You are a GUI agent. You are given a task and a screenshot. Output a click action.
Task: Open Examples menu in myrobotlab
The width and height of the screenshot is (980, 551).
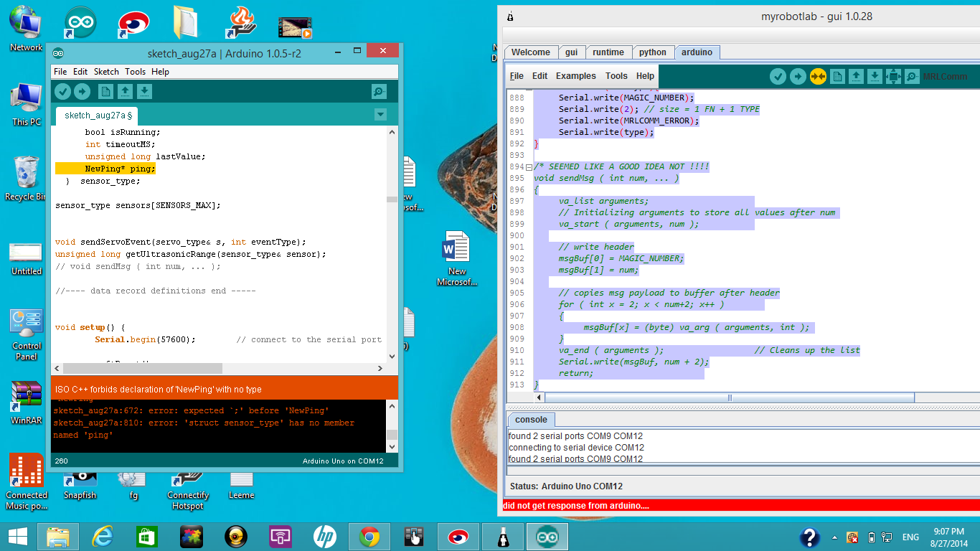click(575, 76)
